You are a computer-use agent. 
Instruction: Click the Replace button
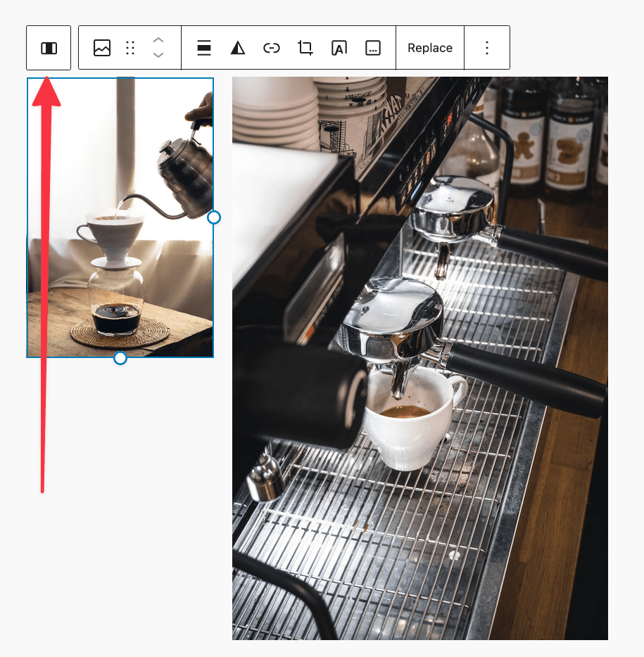[429, 48]
